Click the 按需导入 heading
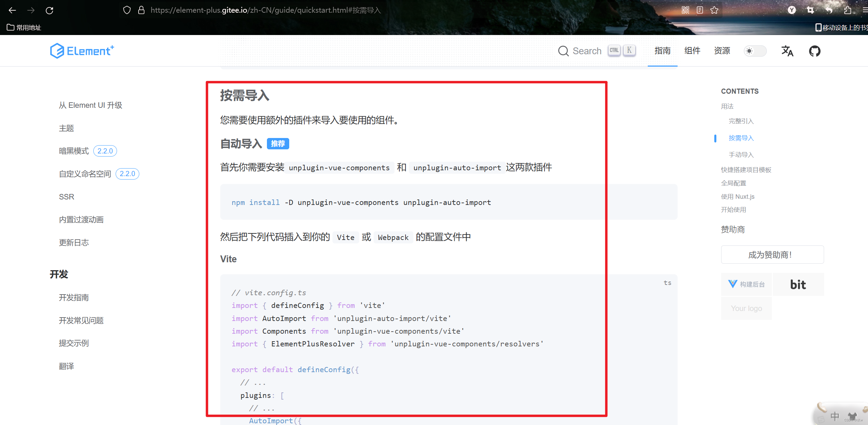 coord(245,95)
